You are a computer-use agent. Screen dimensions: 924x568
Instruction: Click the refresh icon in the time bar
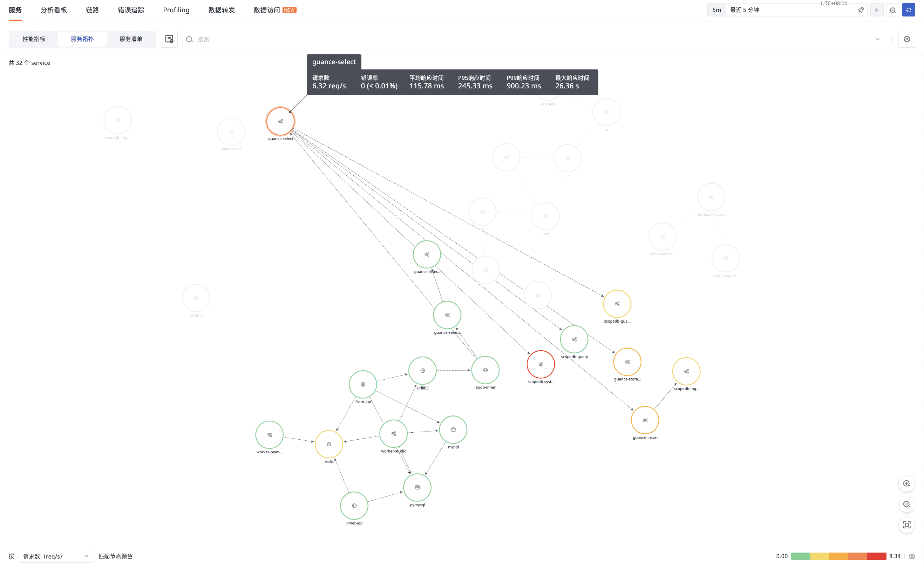pos(909,10)
